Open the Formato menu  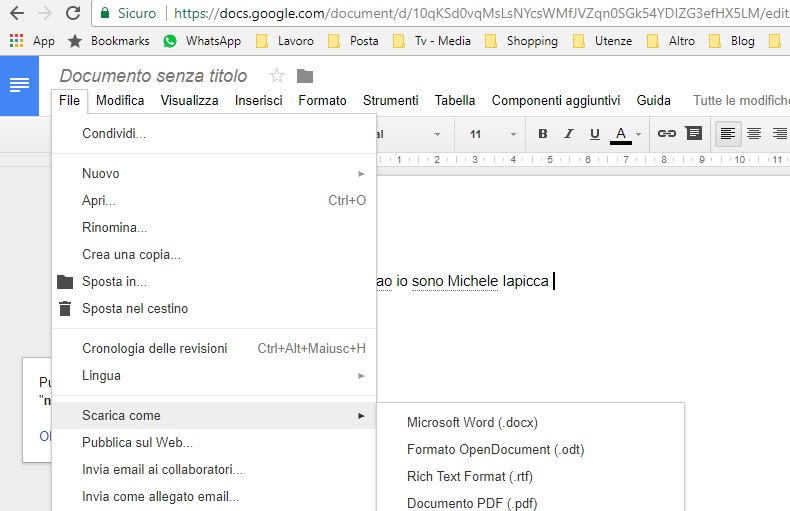[322, 100]
